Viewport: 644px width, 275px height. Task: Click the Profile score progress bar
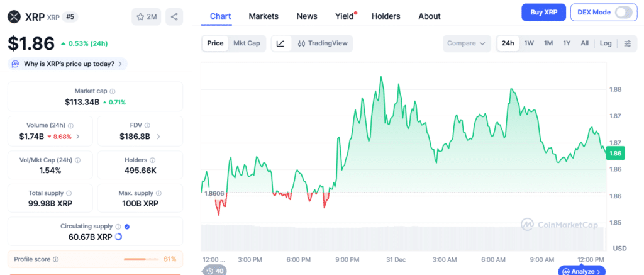tap(141, 259)
